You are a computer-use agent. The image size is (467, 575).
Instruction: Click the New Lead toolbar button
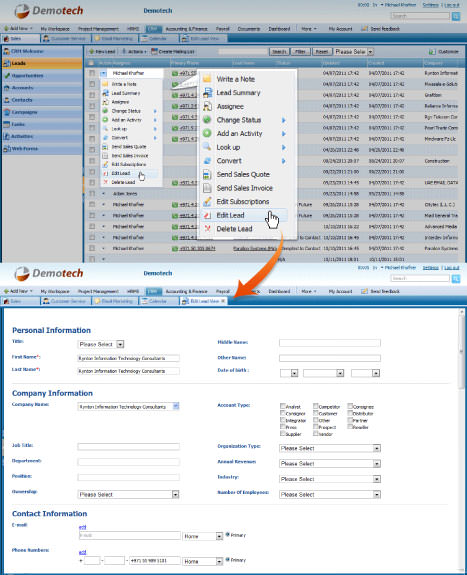[x=102, y=52]
